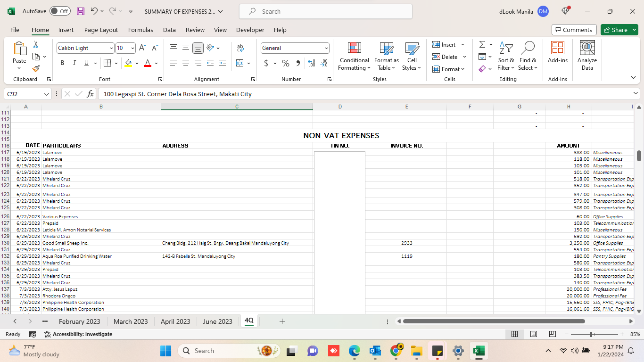Screen dimensions: 644x362
Task: Toggle Underline formatting
Action: pos(86,63)
